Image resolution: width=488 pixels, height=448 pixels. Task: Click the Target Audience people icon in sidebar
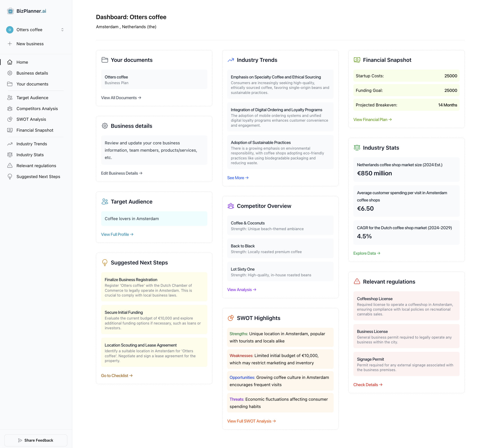[x=10, y=98]
